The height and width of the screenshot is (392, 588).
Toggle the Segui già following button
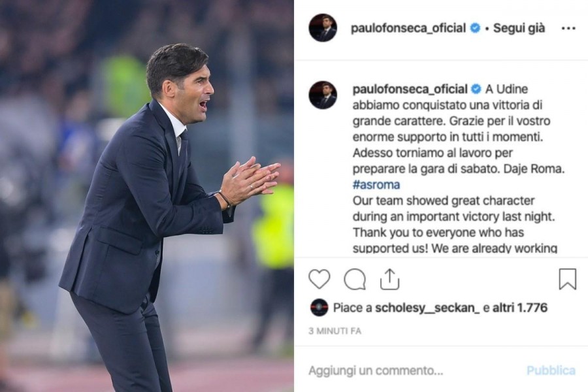click(x=519, y=28)
